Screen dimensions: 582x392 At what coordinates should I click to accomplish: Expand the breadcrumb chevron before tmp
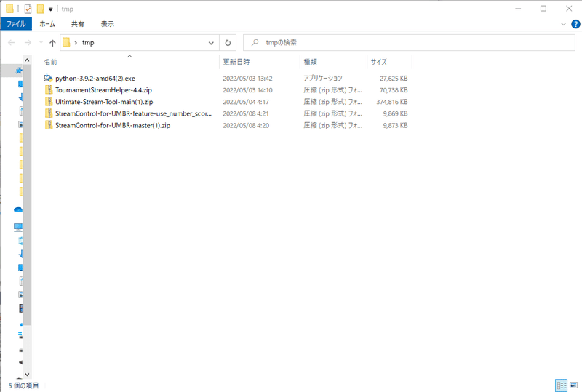pos(76,43)
